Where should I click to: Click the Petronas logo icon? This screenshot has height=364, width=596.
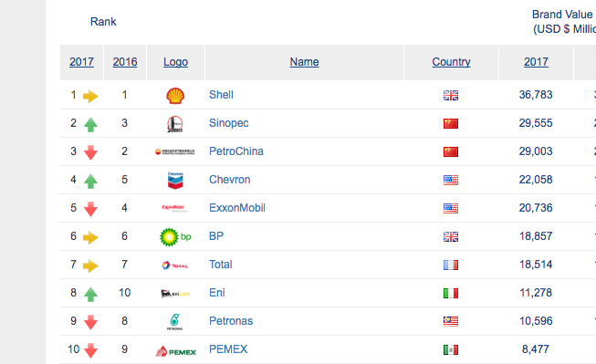175,322
